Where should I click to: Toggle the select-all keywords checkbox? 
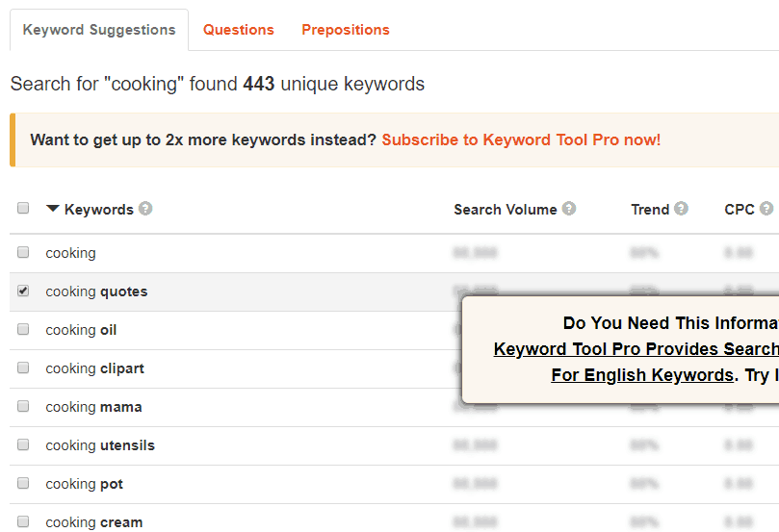pyautogui.click(x=23, y=208)
